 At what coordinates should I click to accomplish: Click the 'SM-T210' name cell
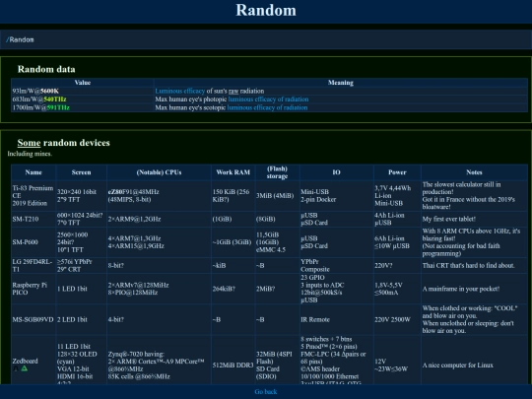(33, 219)
